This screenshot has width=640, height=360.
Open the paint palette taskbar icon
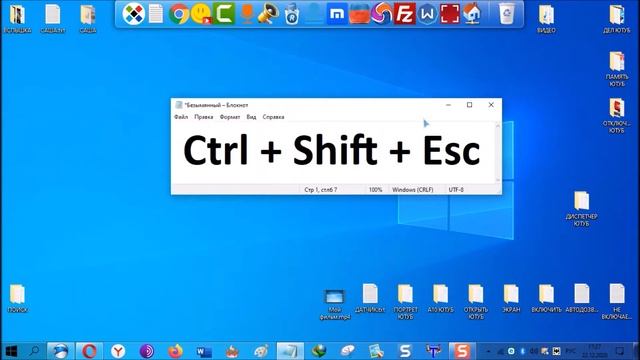[261, 351]
